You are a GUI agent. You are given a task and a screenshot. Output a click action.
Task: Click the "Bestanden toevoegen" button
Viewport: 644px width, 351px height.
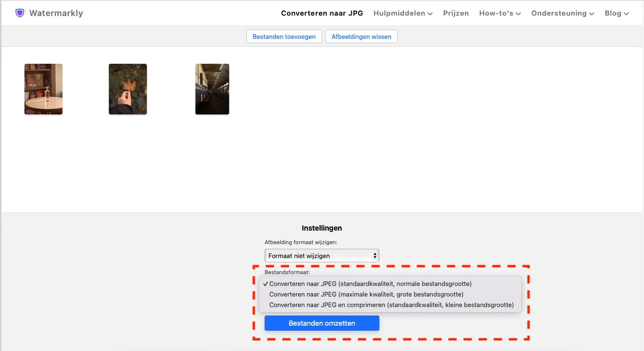pos(284,36)
